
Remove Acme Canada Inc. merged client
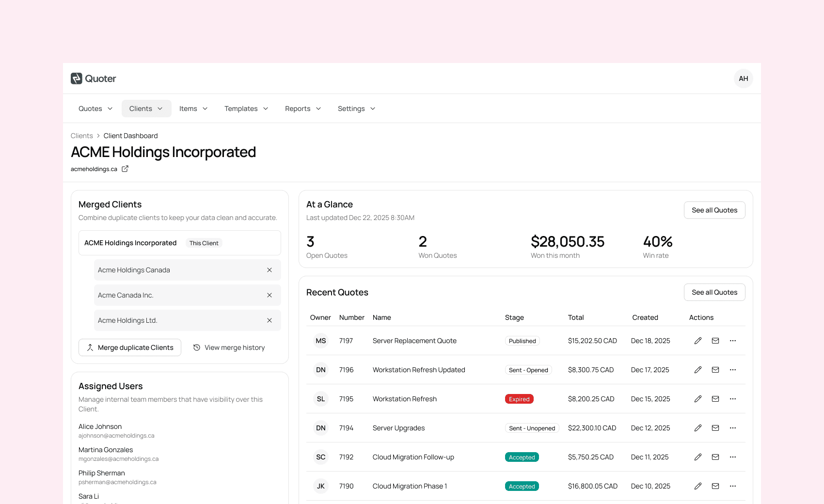coord(269,295)
